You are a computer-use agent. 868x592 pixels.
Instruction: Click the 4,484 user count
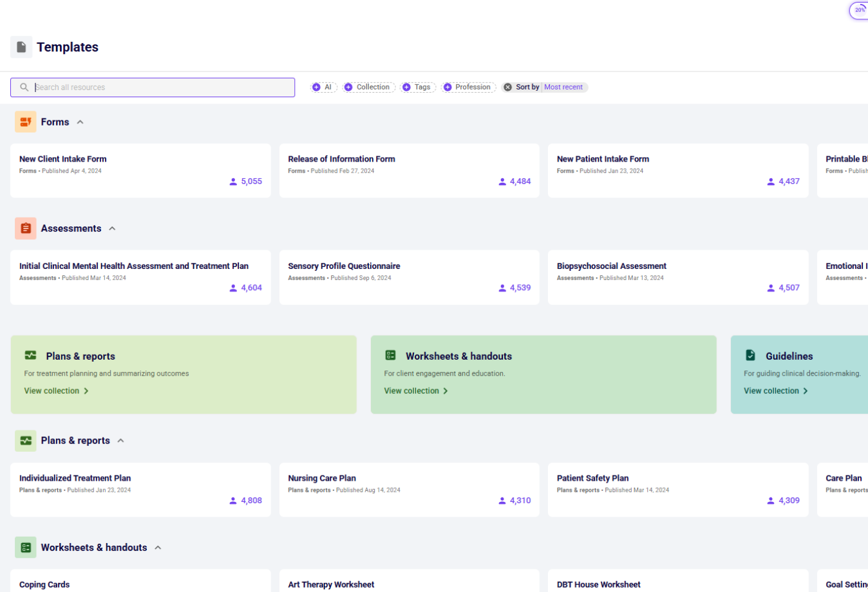[x=520, y=182]
